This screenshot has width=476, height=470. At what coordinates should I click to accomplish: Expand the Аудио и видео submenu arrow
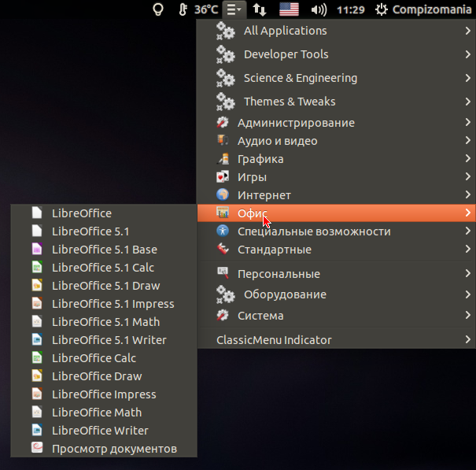[468, 140]
